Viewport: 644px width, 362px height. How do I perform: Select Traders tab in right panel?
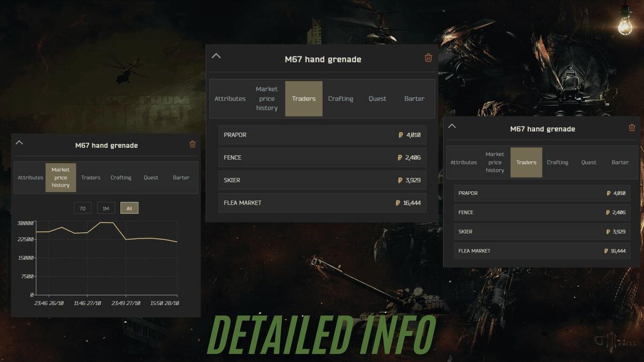coord(526,162)
